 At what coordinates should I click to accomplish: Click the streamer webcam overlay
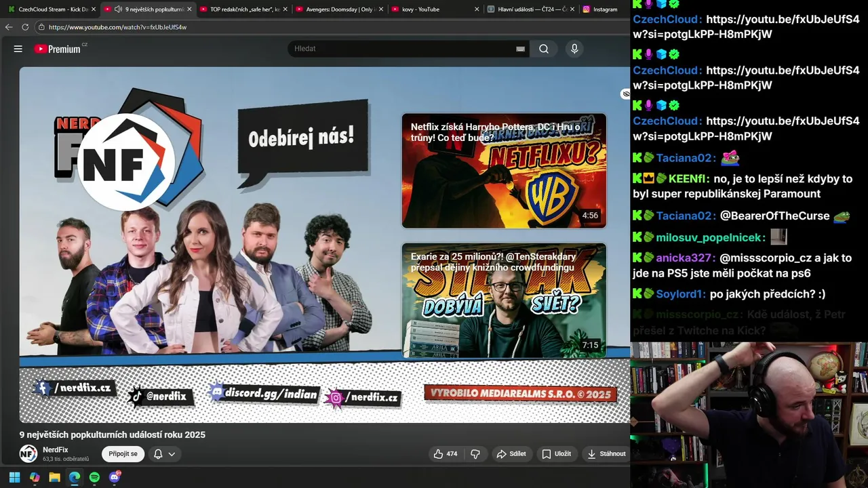(749, 415)
